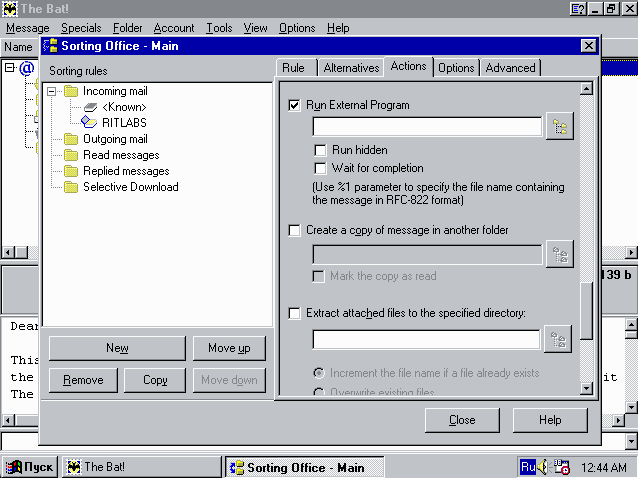This screenshot has height=478, width=638.
Task: Enable the Run hidden option
Action: tap(320, 150)
